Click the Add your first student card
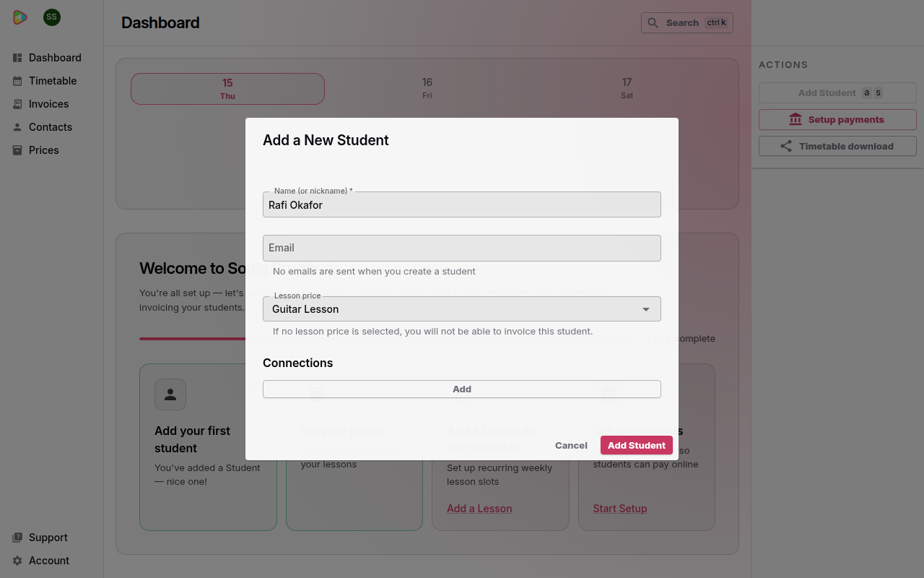 (x=208, y=447)
